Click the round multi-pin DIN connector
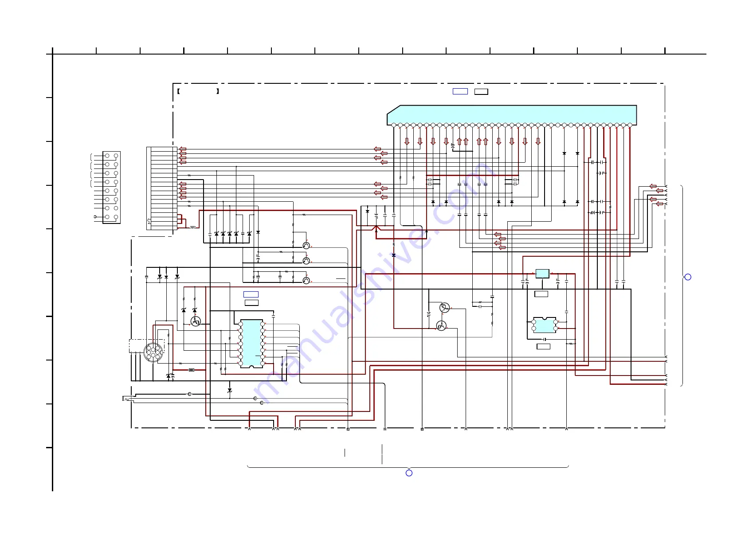 click(153, 352)
